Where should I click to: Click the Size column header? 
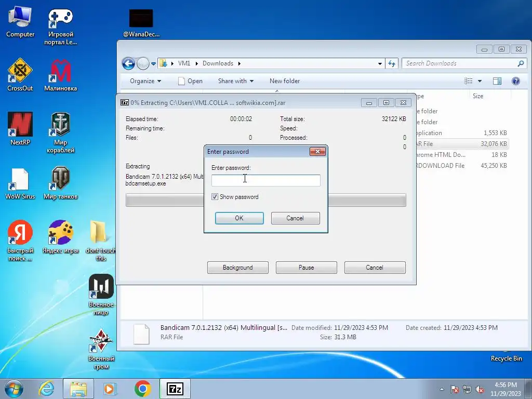pos(478,96)
